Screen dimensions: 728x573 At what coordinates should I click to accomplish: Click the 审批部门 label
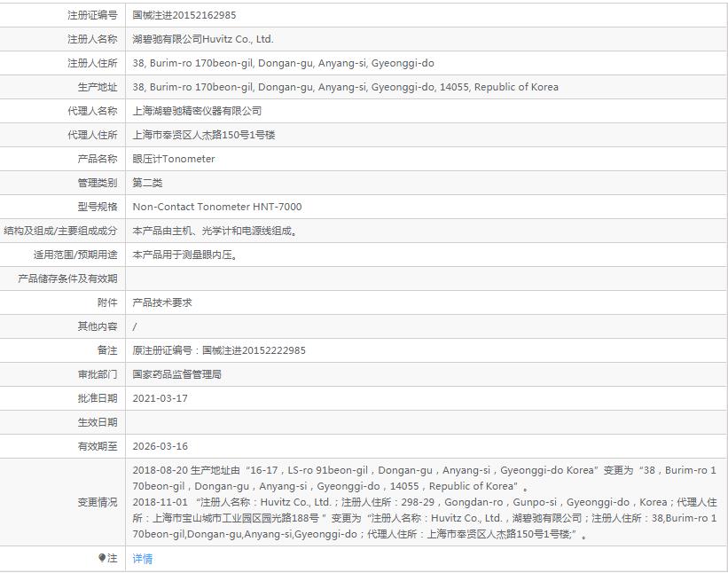(98, 374)
